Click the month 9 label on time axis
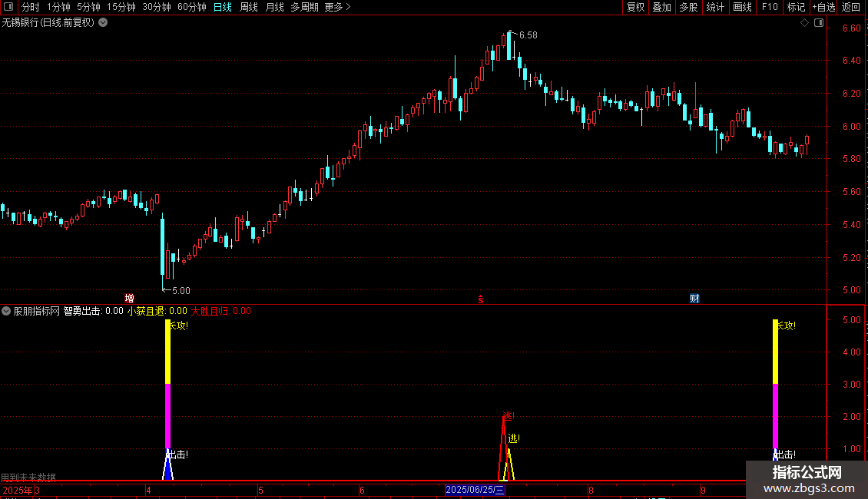Screen dimensions: 868x499 click(x=703, y=490)
